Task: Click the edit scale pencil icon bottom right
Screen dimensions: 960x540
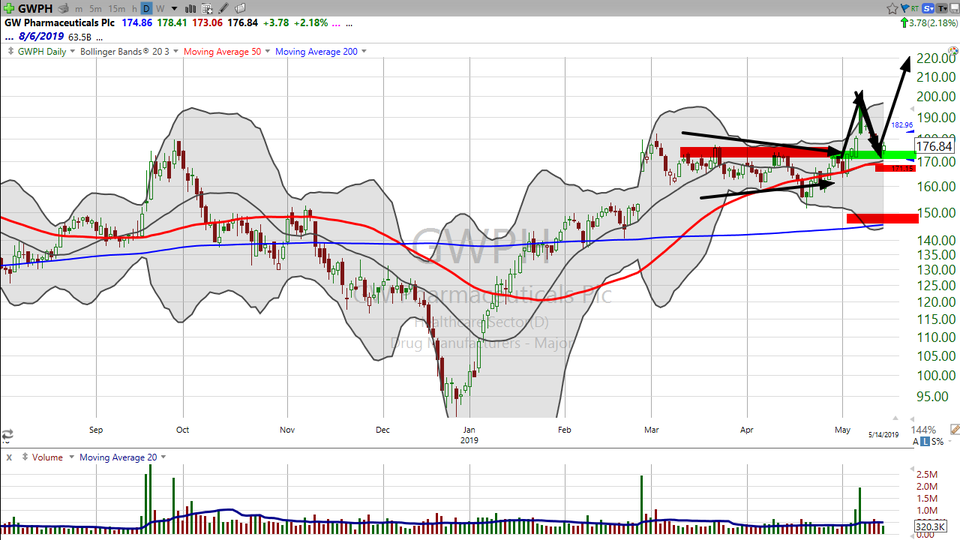Action: click(x=954, y=430)
